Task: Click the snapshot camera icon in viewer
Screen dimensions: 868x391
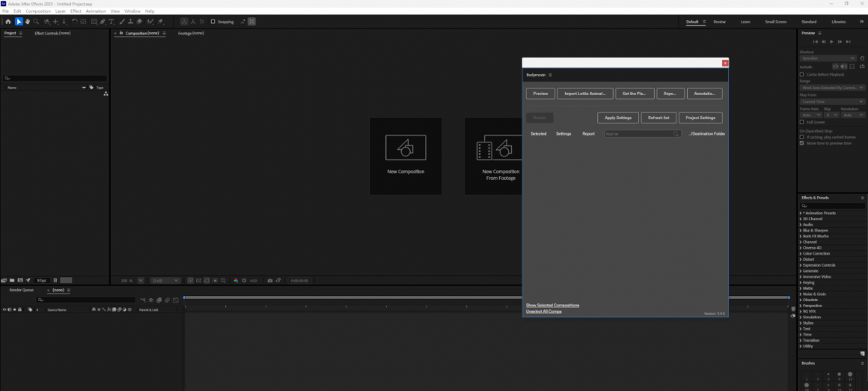Action: (270, 280)
